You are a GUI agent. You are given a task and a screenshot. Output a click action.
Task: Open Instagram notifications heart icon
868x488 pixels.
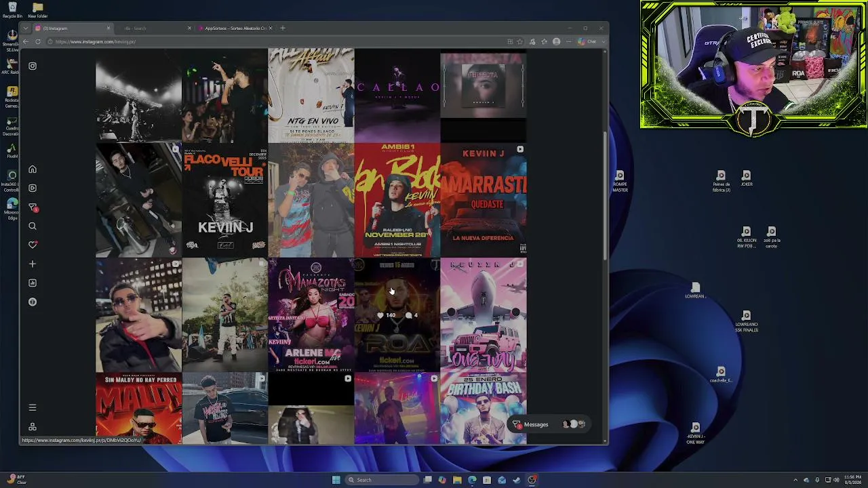(x=32, y=245)
